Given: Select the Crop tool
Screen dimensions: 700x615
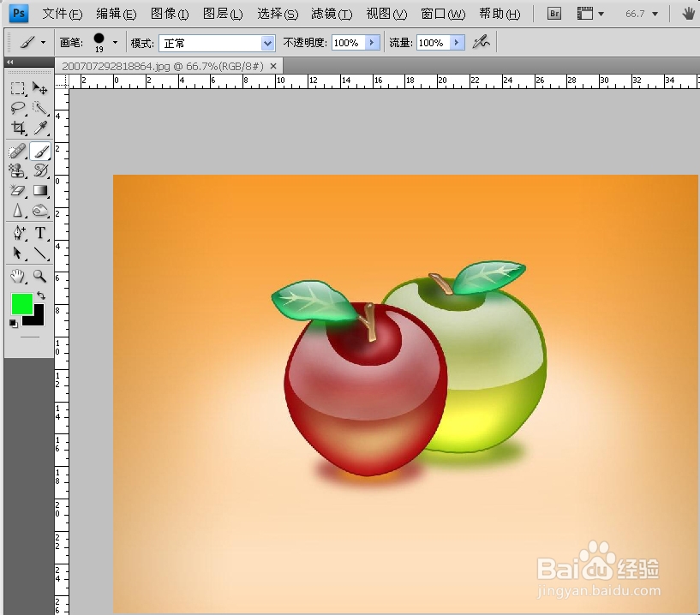Looking at the screenshot, I should tap(17, 128).
